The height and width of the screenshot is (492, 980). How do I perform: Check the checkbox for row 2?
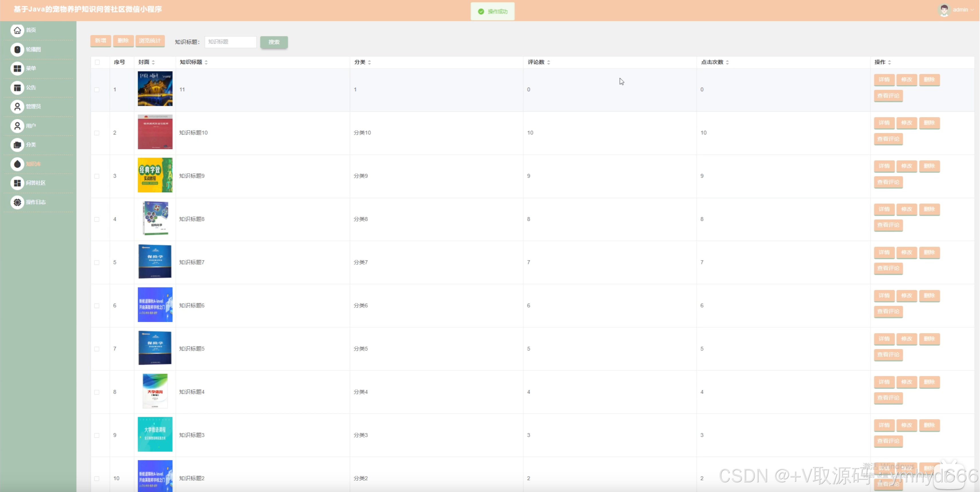pyautogui.click(x=97, y=133)
